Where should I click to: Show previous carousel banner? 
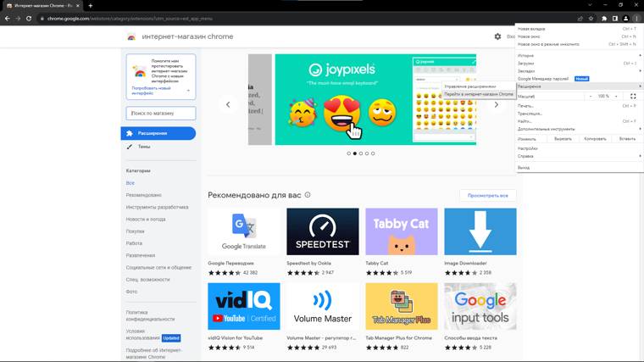tap(228, 104)
